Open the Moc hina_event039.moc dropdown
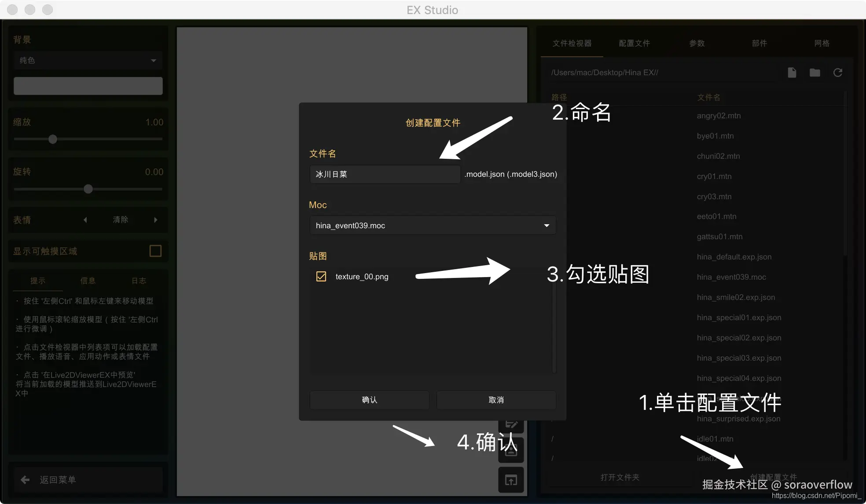Screen dimensions: 866x504 pyautogui.click(x=432, y=225)
